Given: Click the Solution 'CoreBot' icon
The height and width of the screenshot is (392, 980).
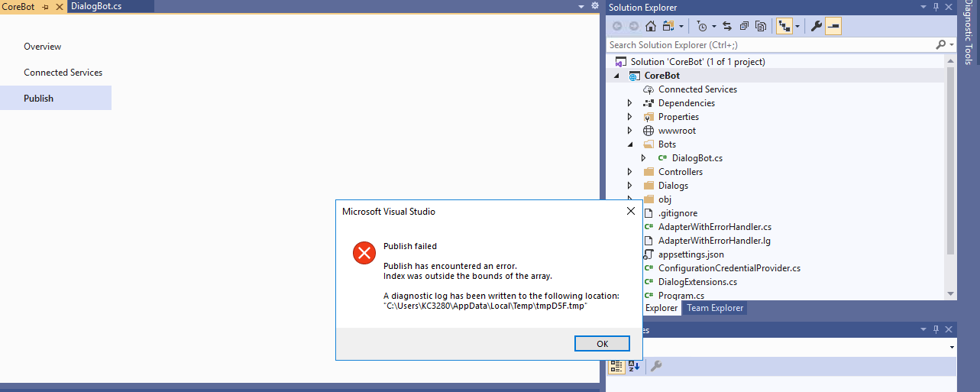Looking at the screenshot, I should (x=621, y=62).
